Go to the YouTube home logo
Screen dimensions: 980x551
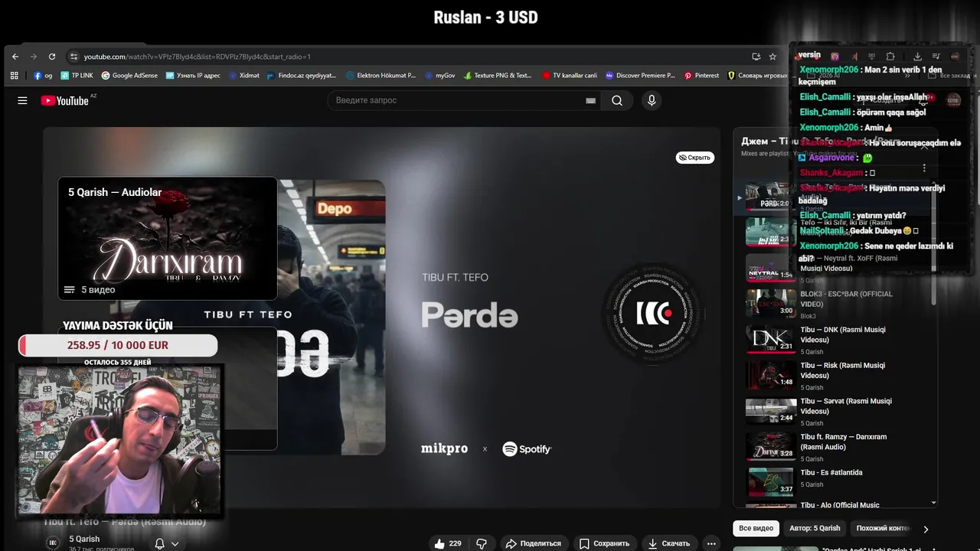pyautogui.click(x=66, y=100)
